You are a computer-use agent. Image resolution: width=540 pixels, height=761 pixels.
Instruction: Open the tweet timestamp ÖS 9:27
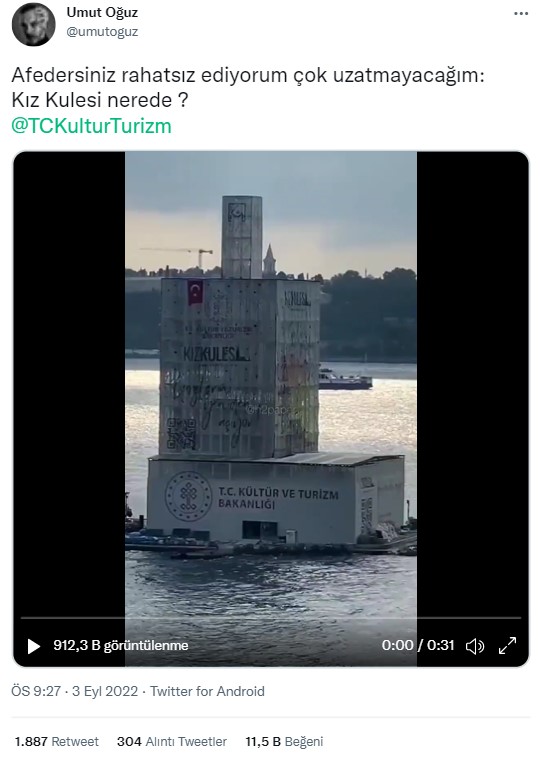coord(35,691)
